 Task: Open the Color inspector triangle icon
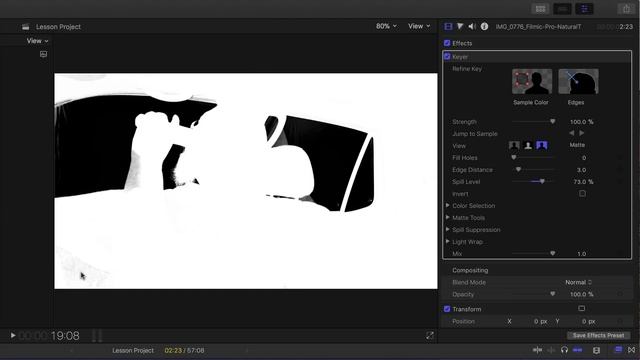tap(460, 27)
